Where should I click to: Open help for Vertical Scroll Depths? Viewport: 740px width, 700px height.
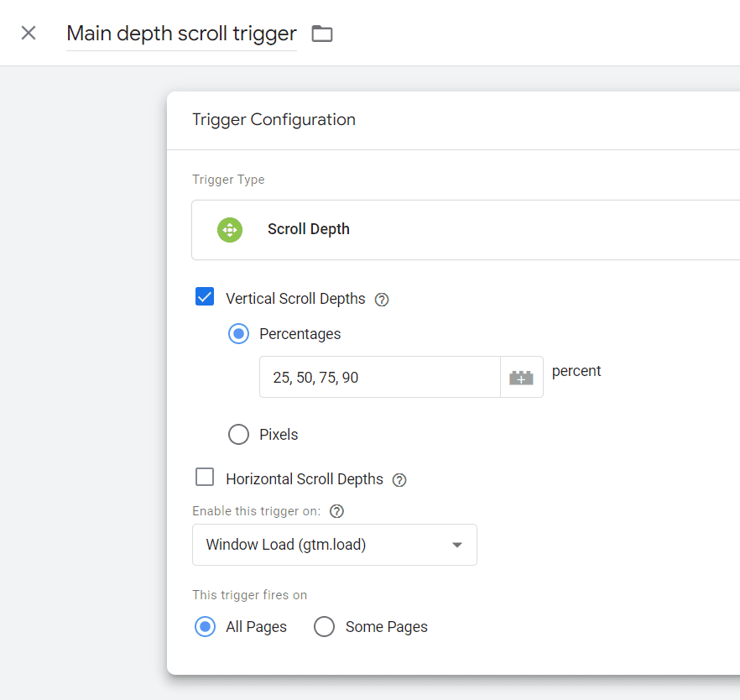[381, 300]
